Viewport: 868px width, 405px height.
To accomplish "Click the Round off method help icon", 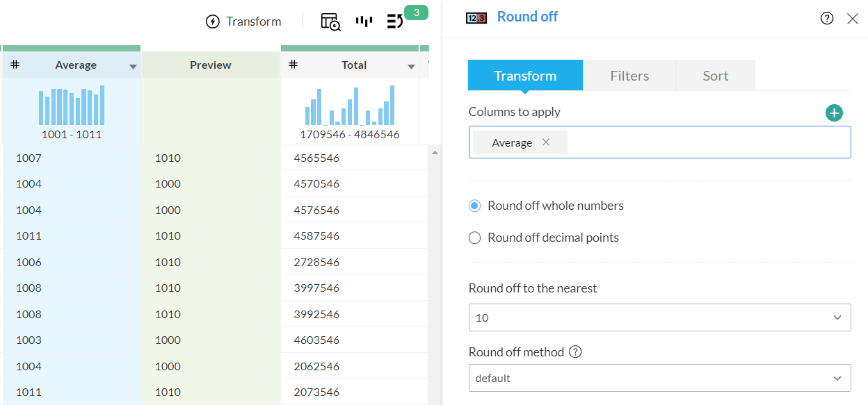I will pos(575,352).
